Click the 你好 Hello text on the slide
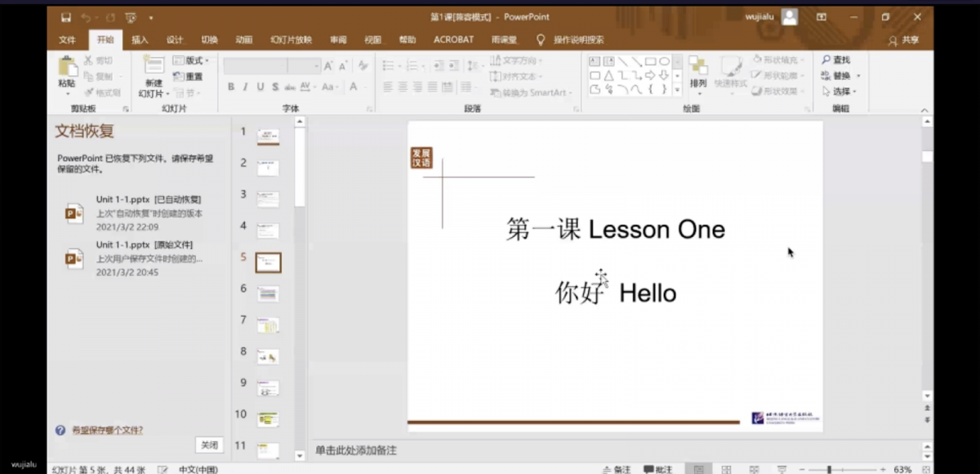The height and width of the screenshot is (474, 980). (x=616, y=293)
